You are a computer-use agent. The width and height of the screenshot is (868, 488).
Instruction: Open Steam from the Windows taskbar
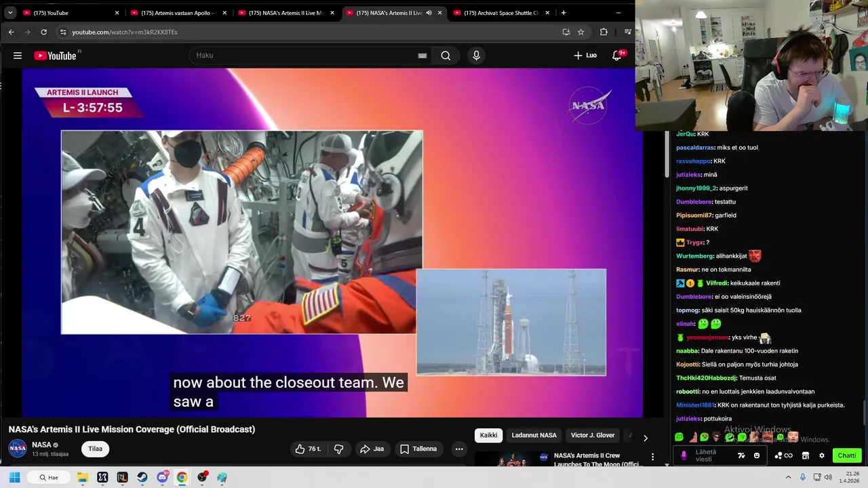[142, 477]
